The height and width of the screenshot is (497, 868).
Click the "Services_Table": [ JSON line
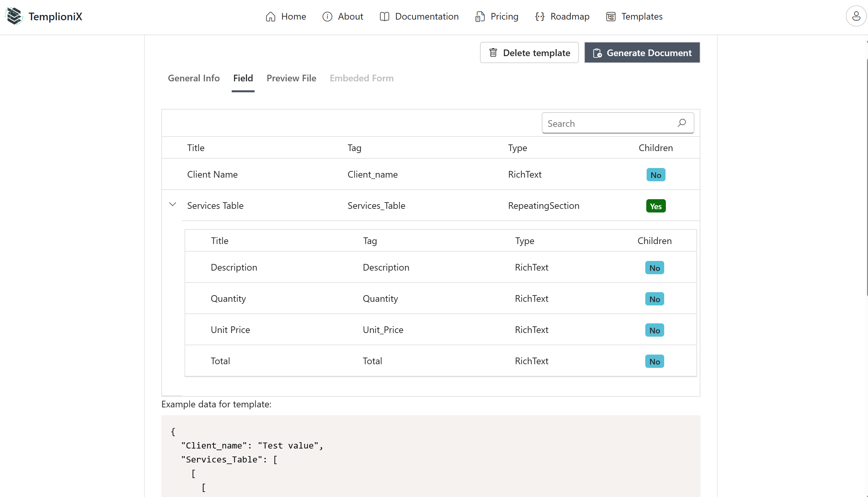click(229, 459)
